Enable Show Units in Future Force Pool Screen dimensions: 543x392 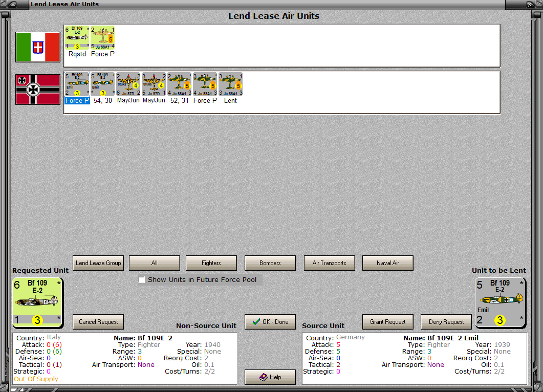point(142,280)
